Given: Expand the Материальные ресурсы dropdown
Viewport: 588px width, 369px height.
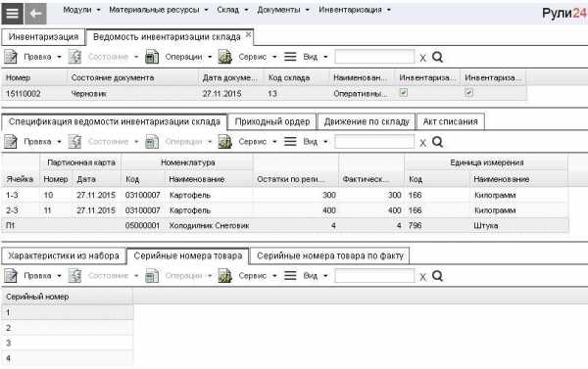Looking at the screenshot, I should click(x=158, y=10).
